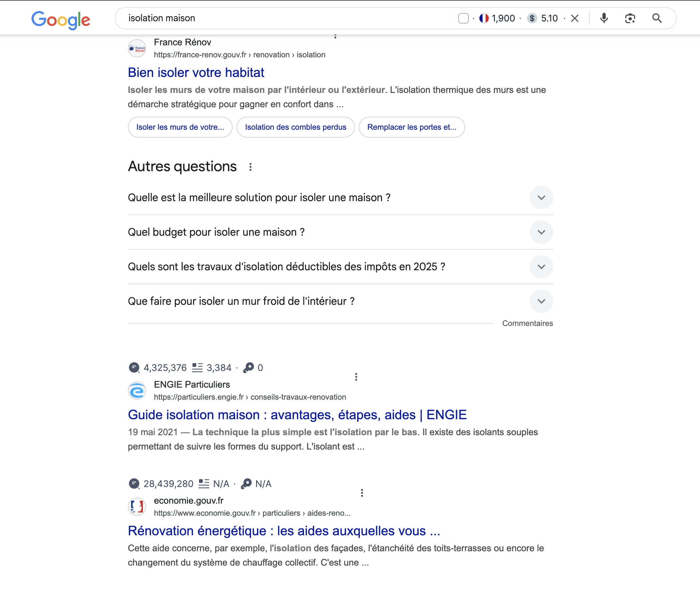The width and height of the screenshot is (700, 592).
Task: Click the 'economie.gouv.fr' site name
Action: click(189, 501)
